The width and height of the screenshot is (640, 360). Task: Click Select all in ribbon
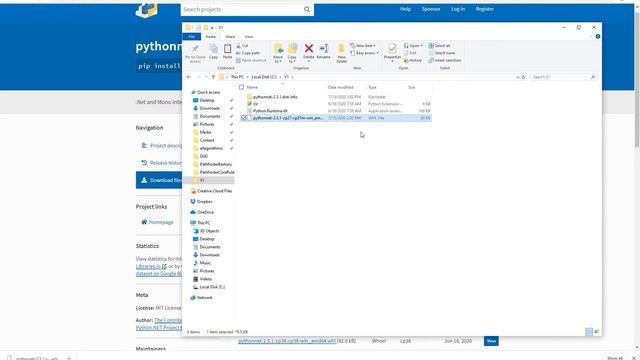tap(439, 46)
